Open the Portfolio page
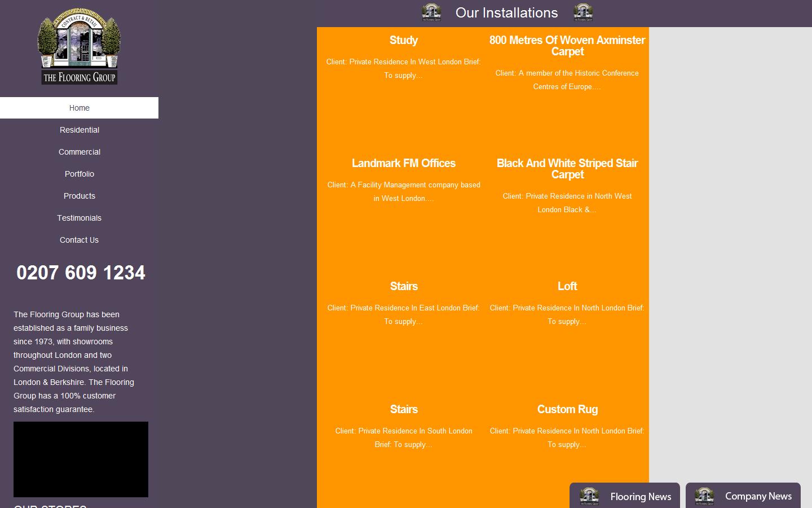 click(79, 174)
